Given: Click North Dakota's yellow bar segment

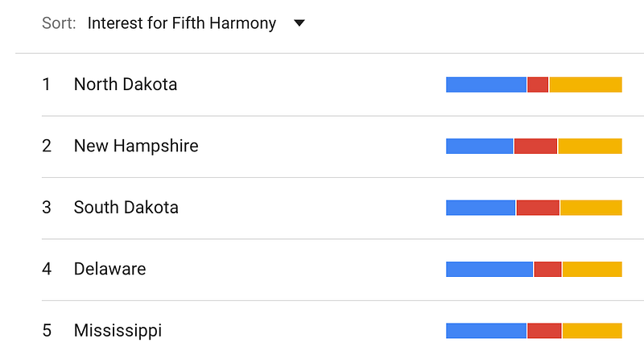Looking at the screenshot, I should 585,85.
